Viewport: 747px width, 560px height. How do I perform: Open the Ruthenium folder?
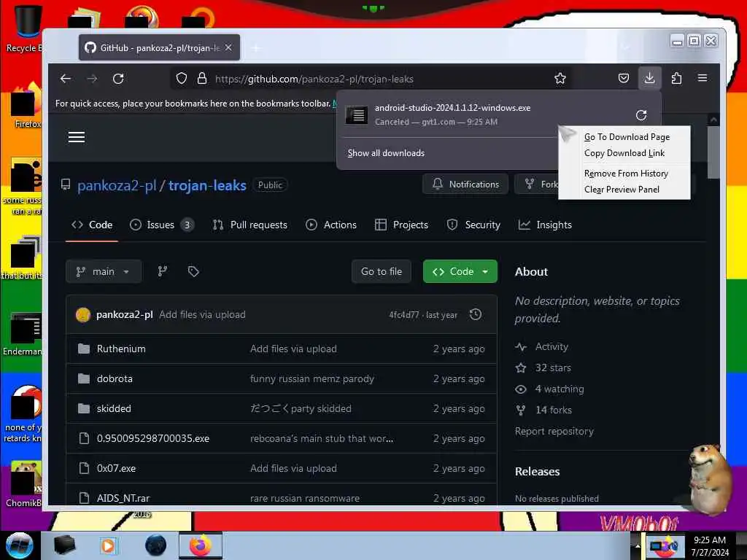point(121,349)
